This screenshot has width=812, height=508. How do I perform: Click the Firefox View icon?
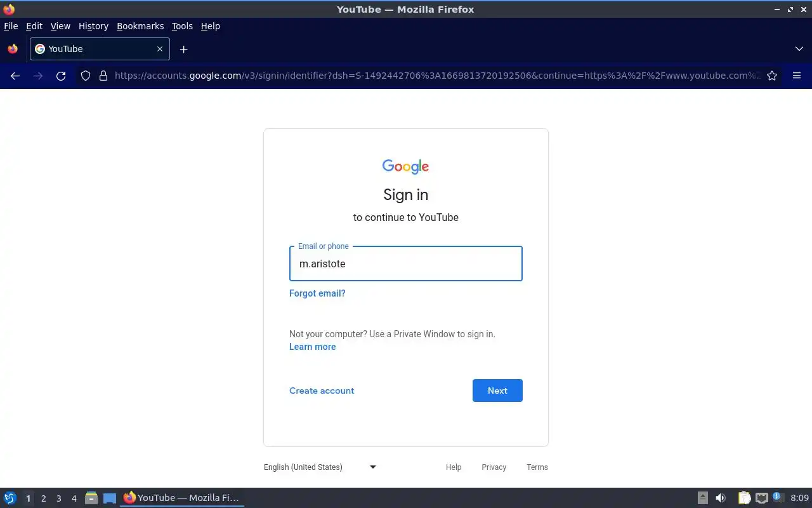coord(13,49)
